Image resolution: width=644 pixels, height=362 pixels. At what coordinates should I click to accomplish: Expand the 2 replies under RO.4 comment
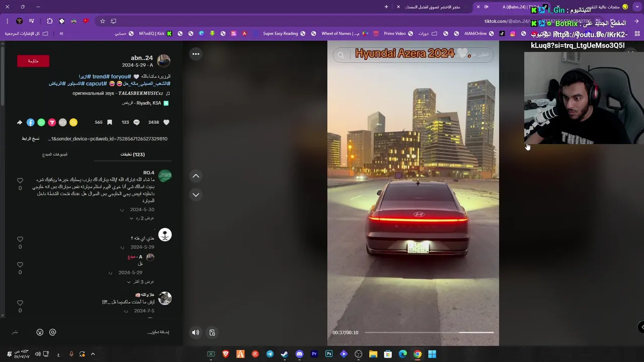click(x=141, y=218)
